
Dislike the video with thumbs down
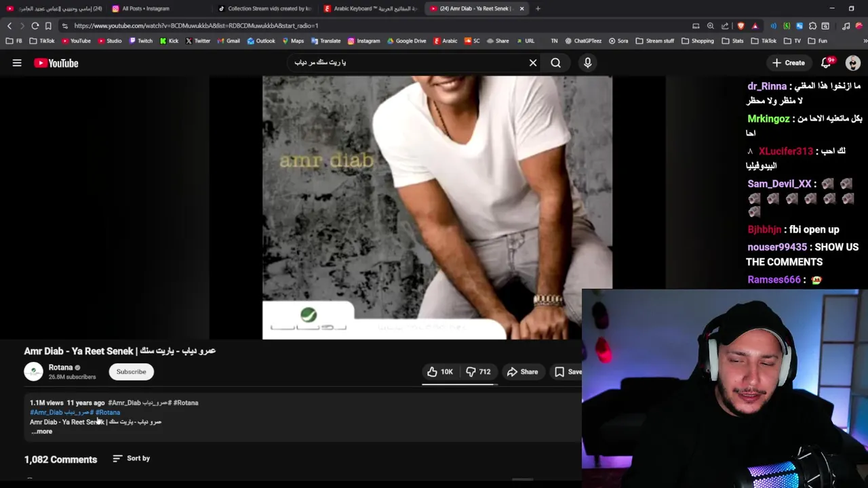coord(478,371)
